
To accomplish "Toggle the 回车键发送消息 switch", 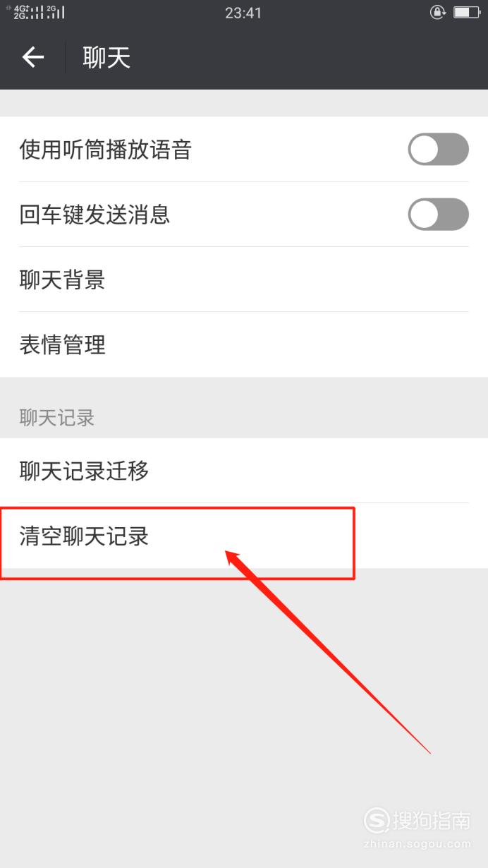I will click(x=439, y=214).
